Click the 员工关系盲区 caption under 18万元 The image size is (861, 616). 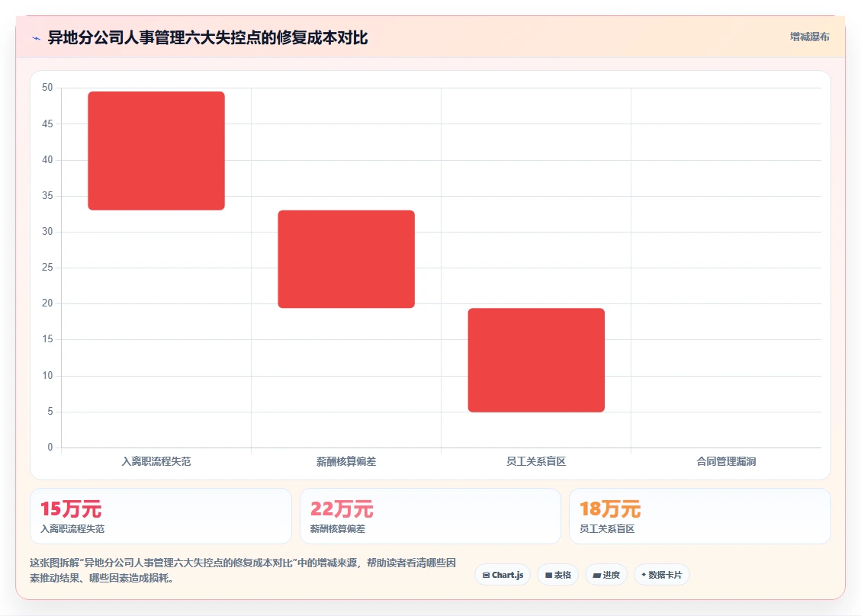(x=607, y=529)
